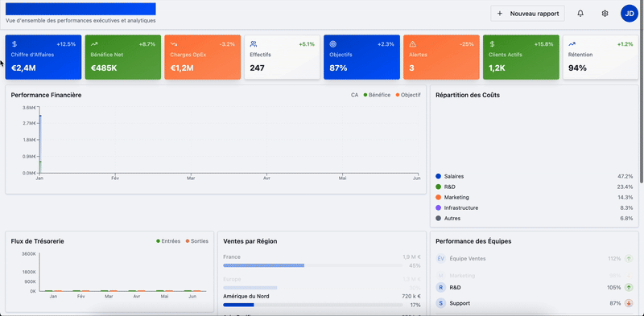The width and height of the screenshot is (644, 316).
Task: Click the France sales progress bar
Action: click(312, 265)
